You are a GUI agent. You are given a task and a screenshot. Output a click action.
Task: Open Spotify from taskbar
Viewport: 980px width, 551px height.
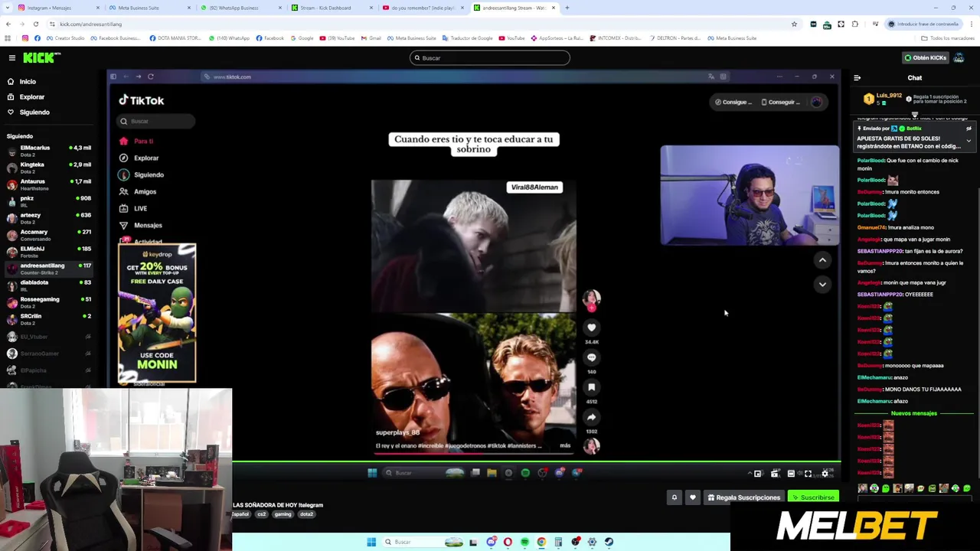(524, 542)
